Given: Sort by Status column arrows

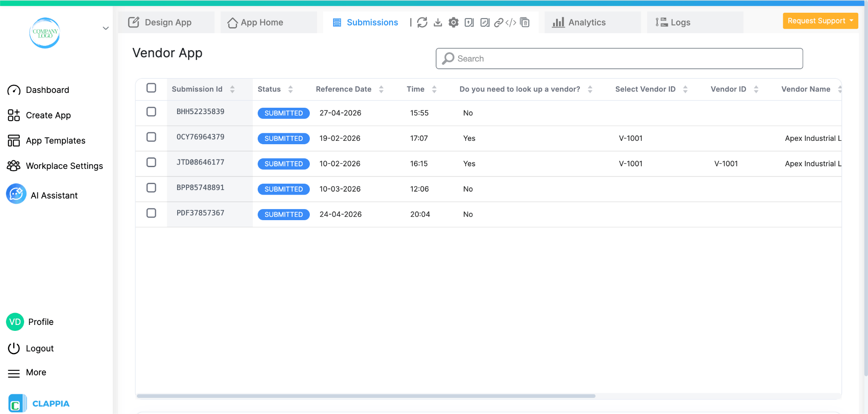Looking at the screenshot, I should (290, 89).
